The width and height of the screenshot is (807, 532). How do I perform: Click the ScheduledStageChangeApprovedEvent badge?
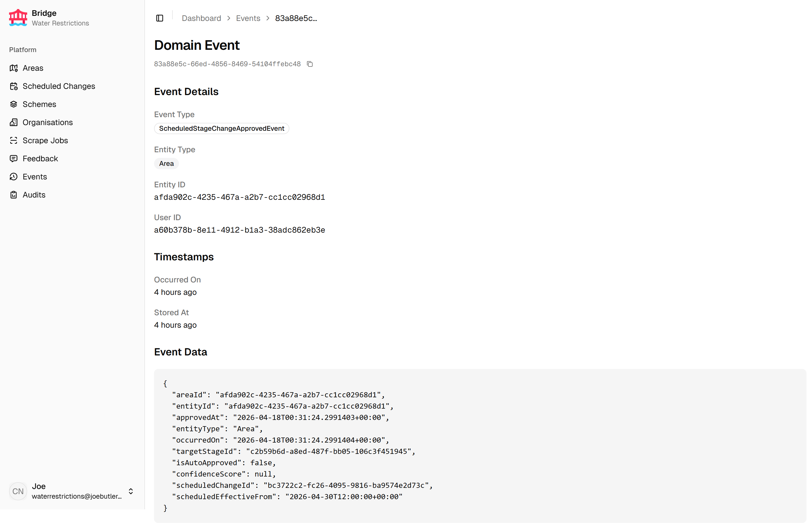[221, 128]
